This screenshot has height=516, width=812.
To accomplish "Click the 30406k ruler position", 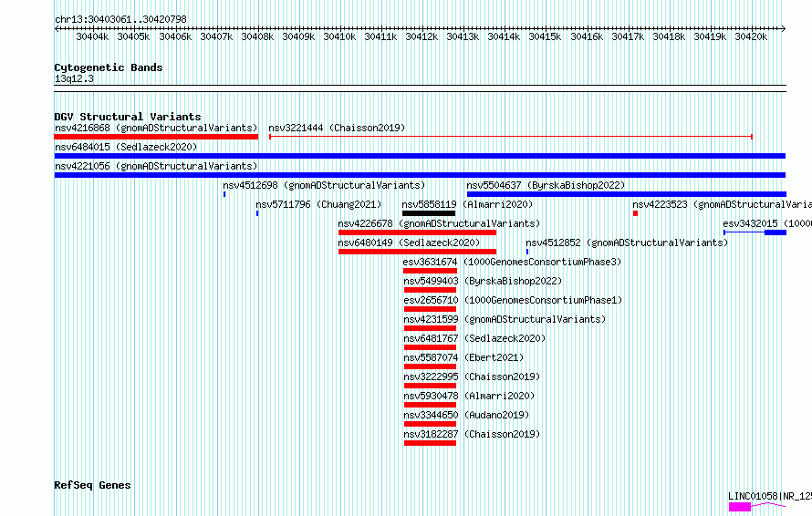I will point(175,36).
